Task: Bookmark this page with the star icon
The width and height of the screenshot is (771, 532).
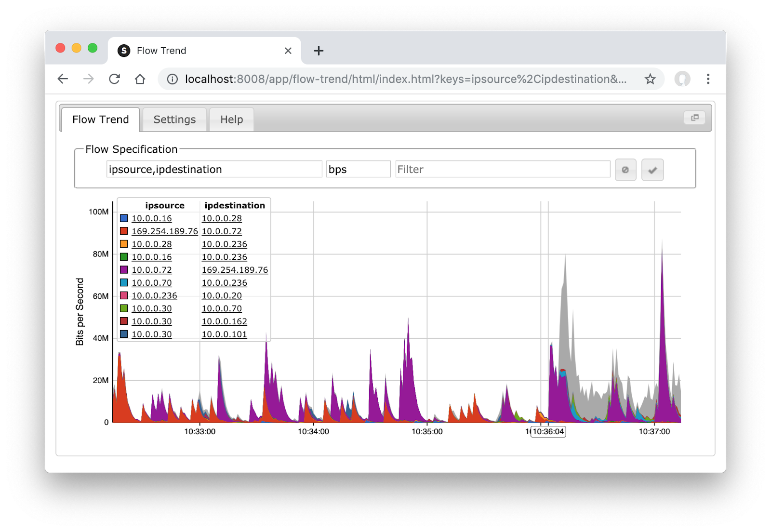Action: click(650, 79)
